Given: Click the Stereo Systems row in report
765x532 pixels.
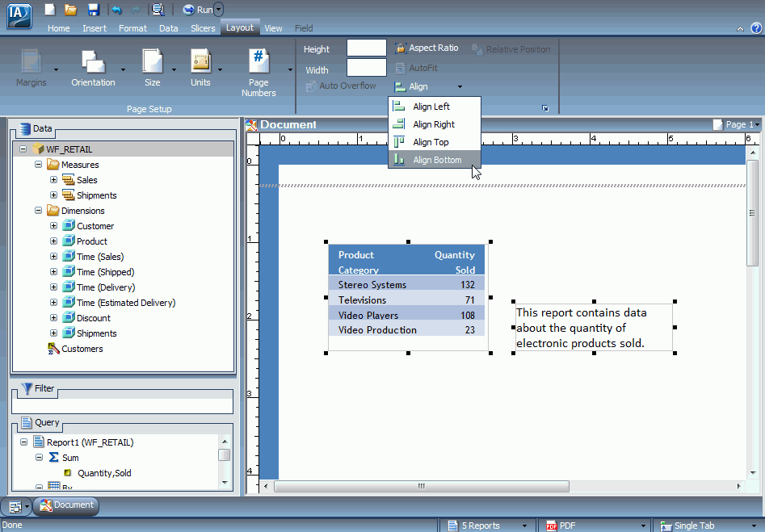Looking at the screenshot, I should pos(406,284).
